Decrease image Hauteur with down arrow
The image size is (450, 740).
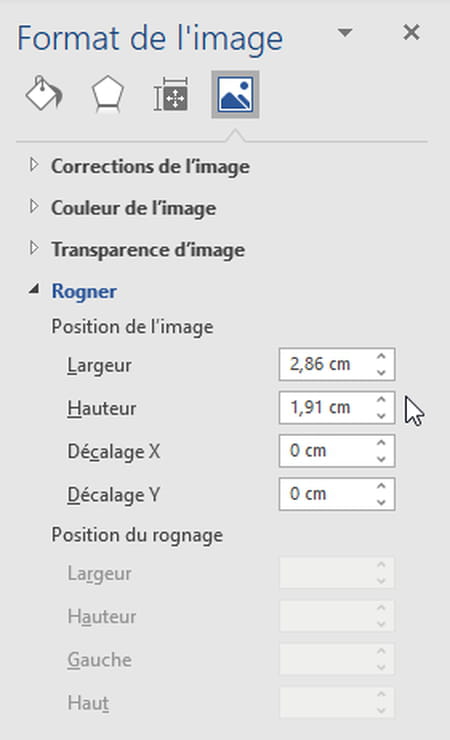pos(381,415)
